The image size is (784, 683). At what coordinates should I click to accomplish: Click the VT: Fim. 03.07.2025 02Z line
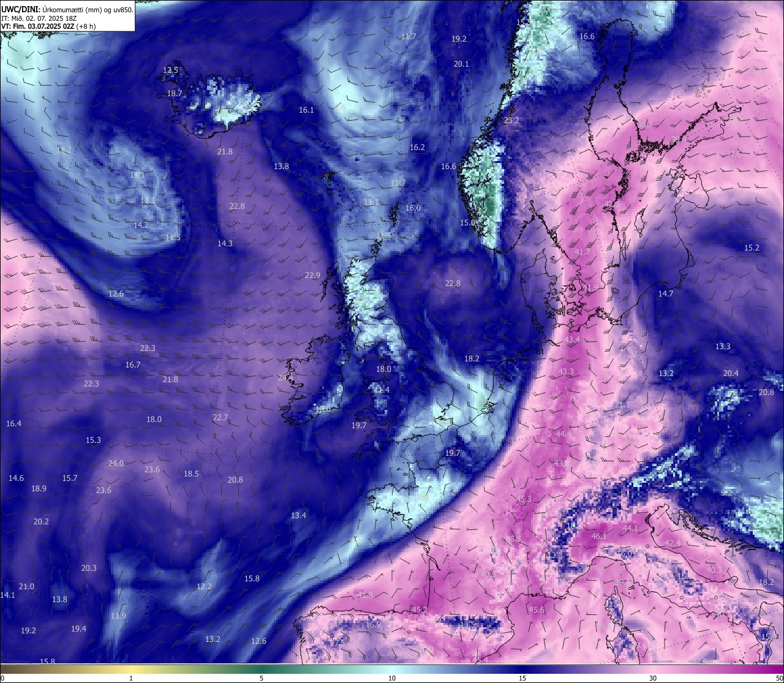49,26
